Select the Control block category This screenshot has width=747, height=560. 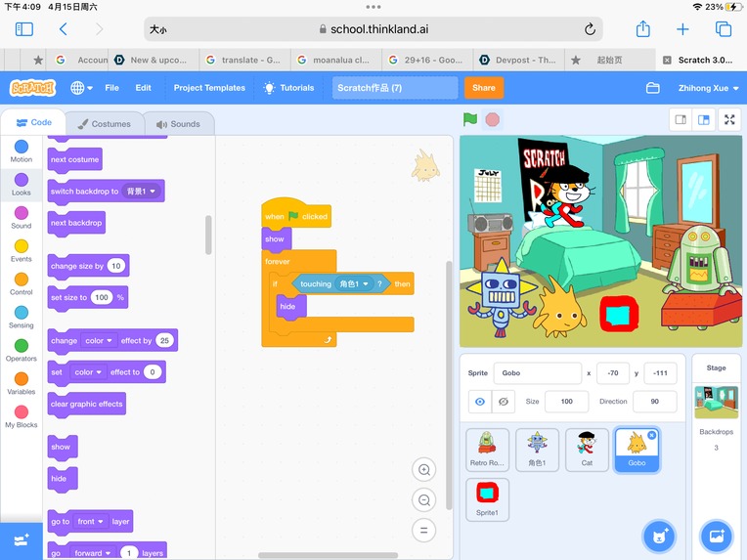tap(21, 284)
